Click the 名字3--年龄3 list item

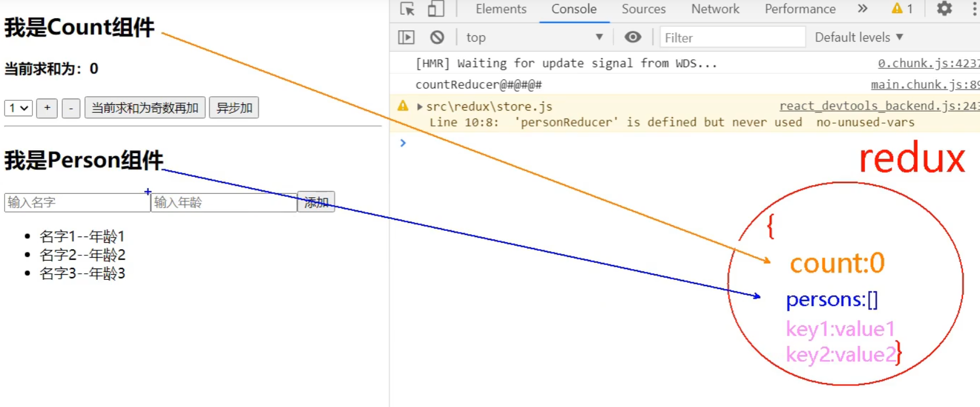82,274
